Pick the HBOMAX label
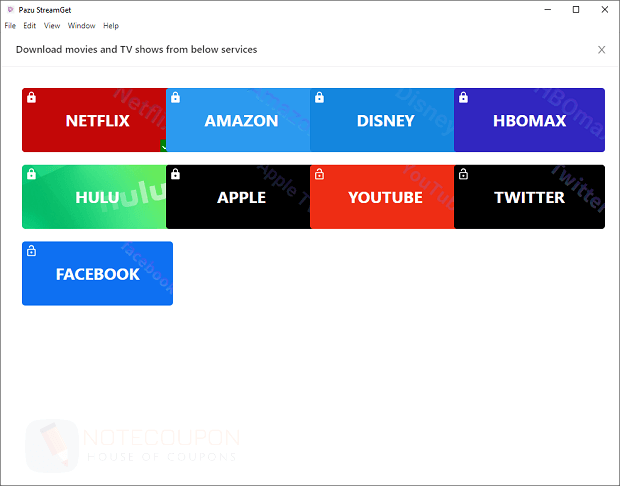 529,121
